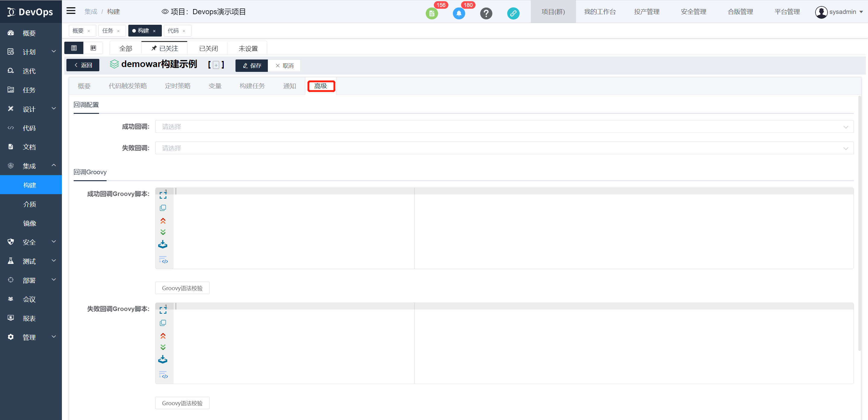Click the code format icon in success Groovy editor
This screenshot has width=868, height=420.
163,260
